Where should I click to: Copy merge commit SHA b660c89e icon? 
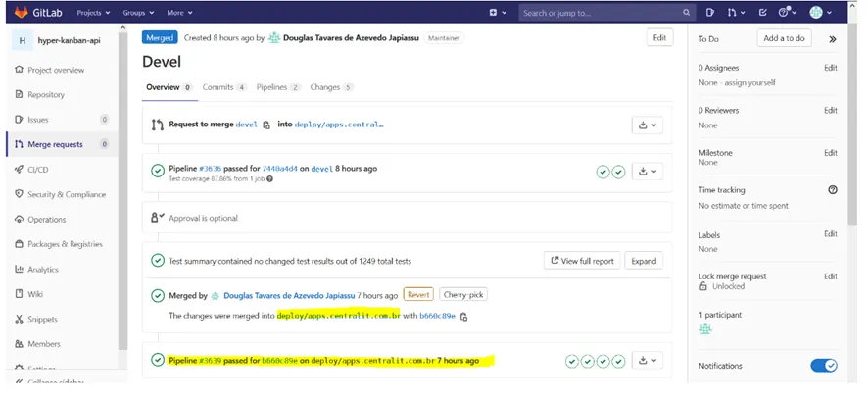tap(464, 317)
